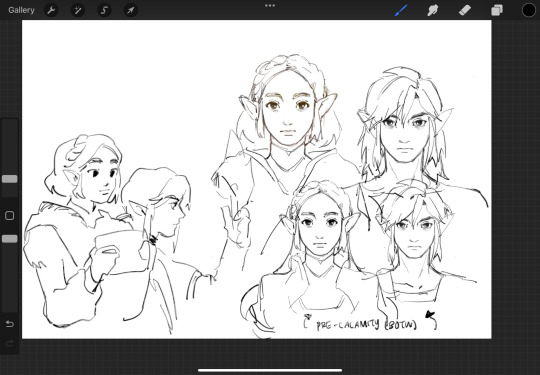540x375 pixels.
Task: Tap the square modify button in sidebar
Action: (10, 216)
